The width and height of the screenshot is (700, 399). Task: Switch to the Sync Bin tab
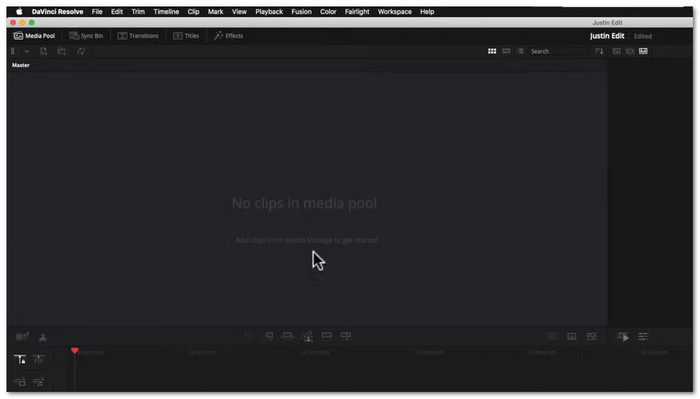point(86,36)
